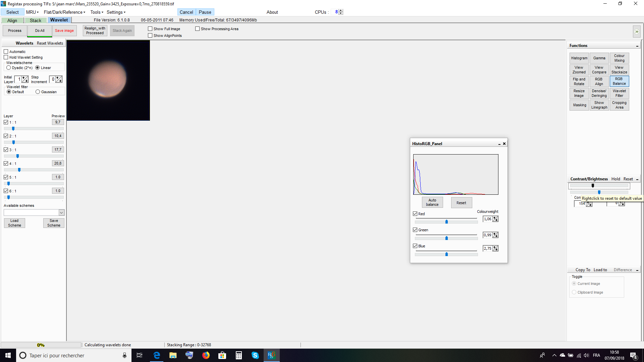
Task: Launch Microsoft Edge from the taskbar
Action: [157, 355]
